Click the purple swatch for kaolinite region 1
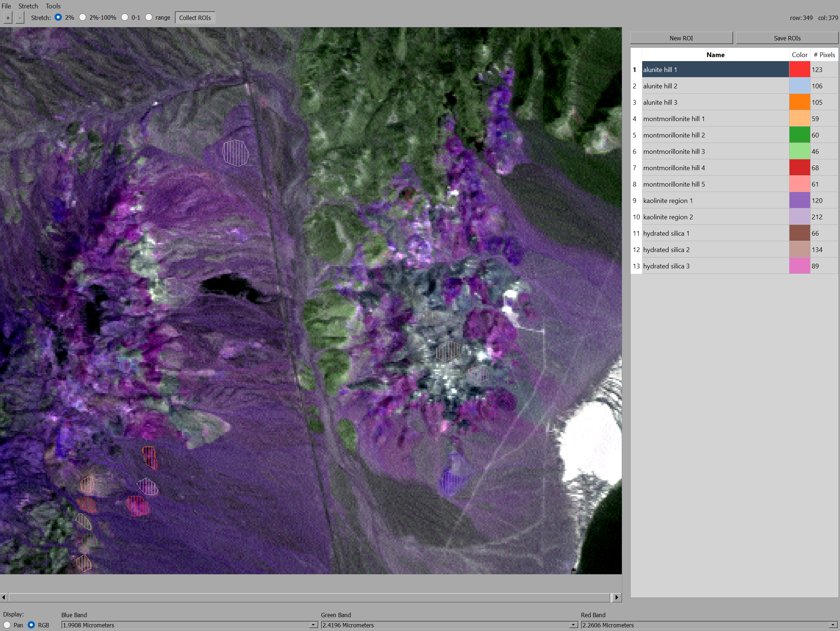This screenshot has width=840, height=631. 799,200
